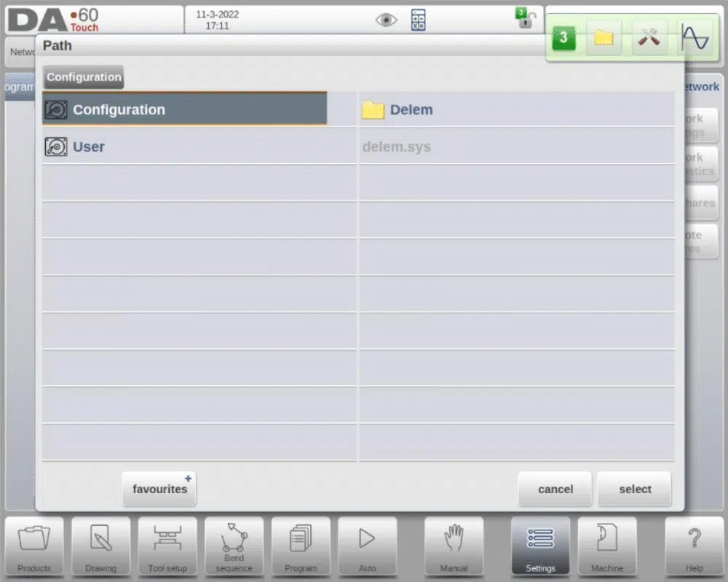This screenshot has height=582, width=728.
Task: Open the Help page
Action: coord(694,547)
